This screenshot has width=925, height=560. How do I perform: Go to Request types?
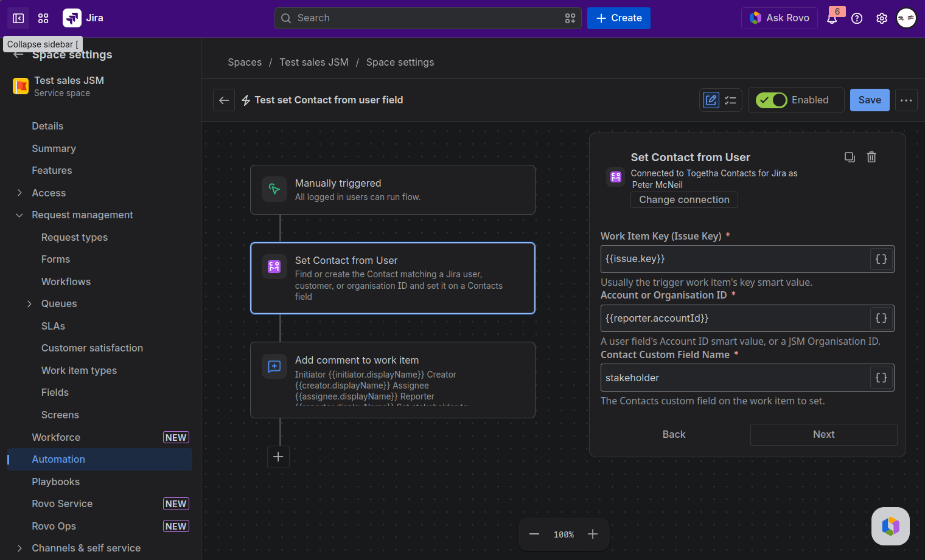[74, 237]
